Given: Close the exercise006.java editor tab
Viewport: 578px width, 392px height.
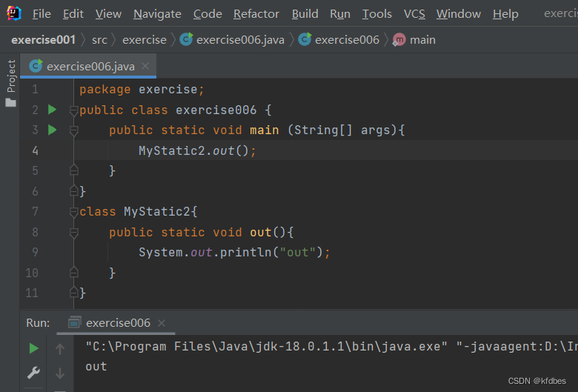Looking at the screenshot, I should 145,66.
